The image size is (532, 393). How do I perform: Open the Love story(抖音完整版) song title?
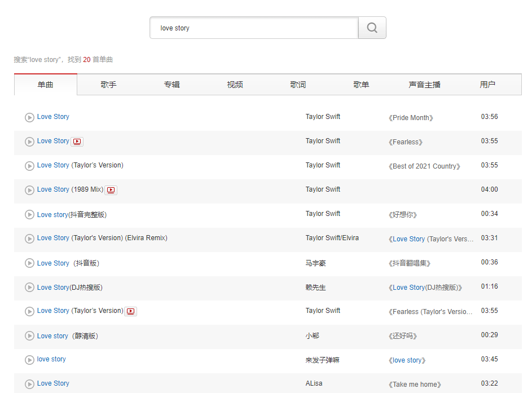(72, 215)
